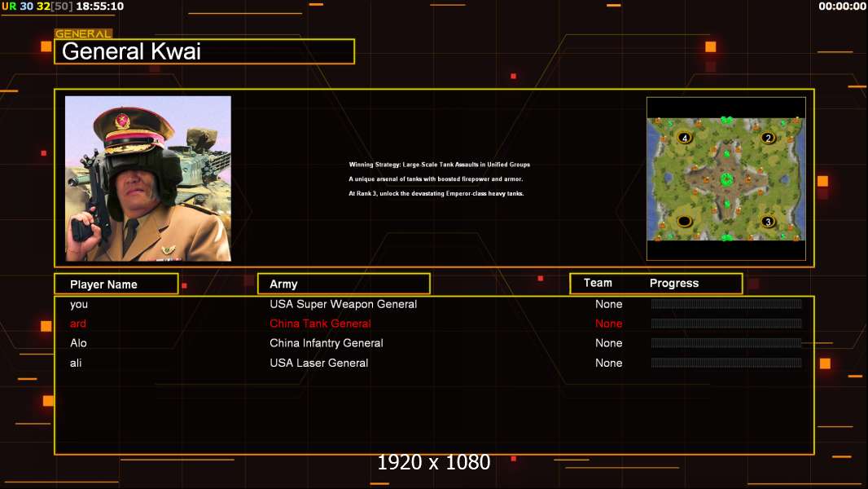Click the 18:55:10 clock overlay

(99, 7)
